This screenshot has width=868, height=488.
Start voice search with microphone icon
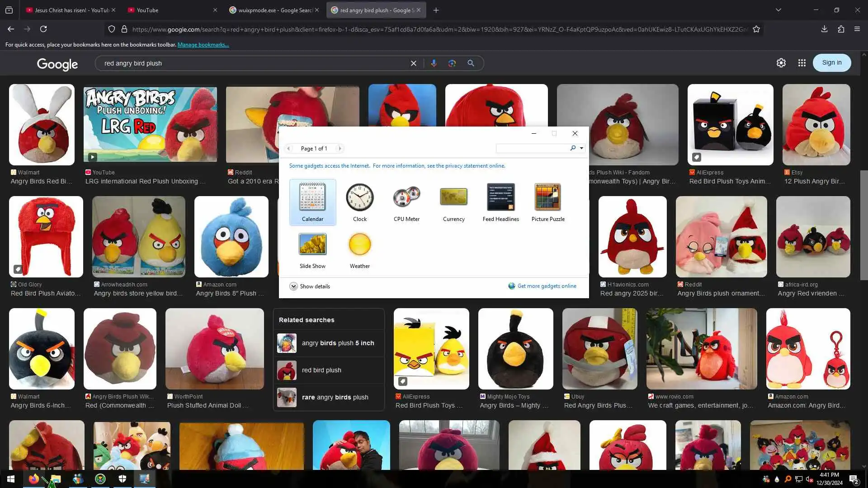(434, 63)
